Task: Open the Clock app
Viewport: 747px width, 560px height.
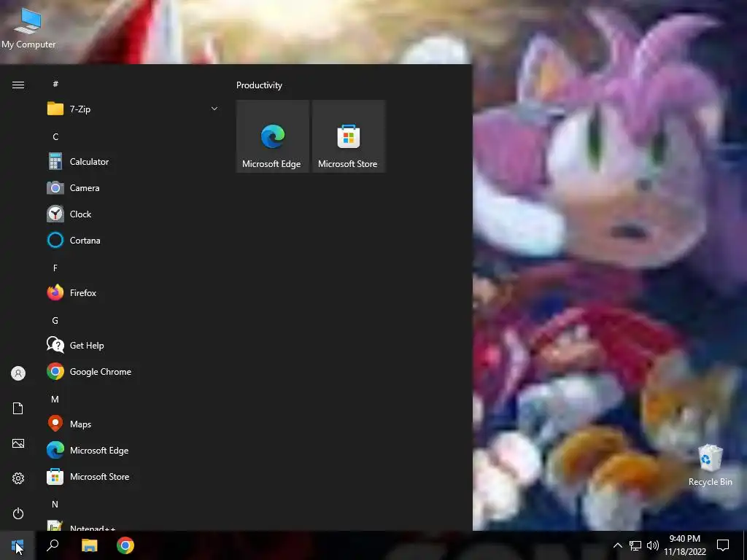Action: (133, 214)
